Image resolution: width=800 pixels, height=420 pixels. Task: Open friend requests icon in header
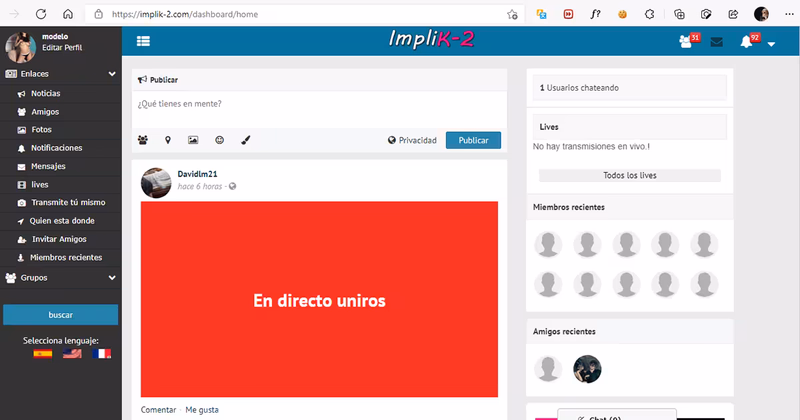[x=686, y=42]
